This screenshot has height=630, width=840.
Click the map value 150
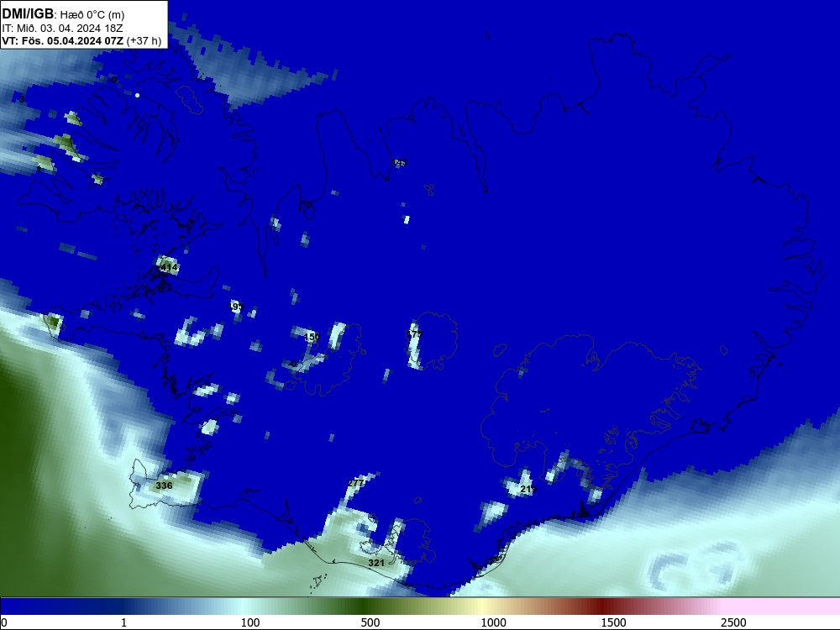[312, 337]
